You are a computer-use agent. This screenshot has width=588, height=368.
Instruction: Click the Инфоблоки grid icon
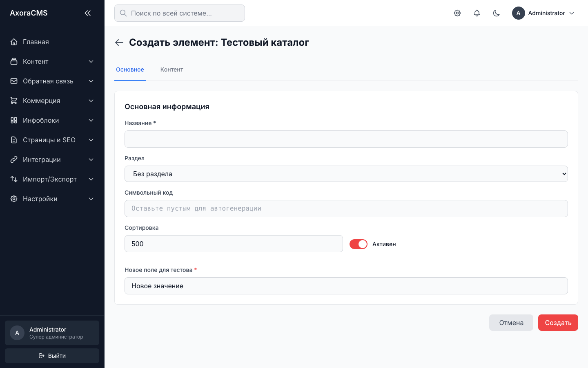[14, 120]
